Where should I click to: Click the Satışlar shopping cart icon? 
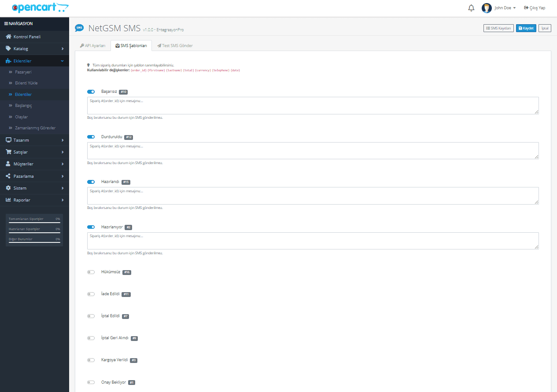pos(8,152)
